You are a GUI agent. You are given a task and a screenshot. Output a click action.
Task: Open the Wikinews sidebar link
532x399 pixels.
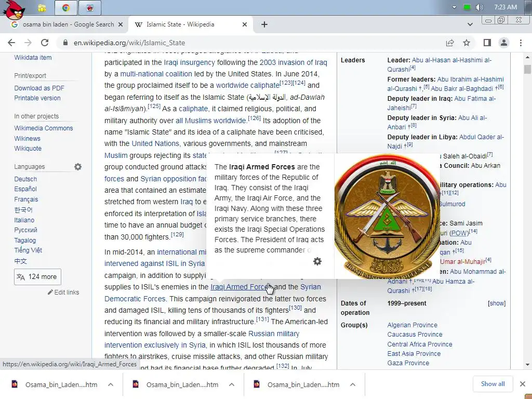tap(27, 138)
